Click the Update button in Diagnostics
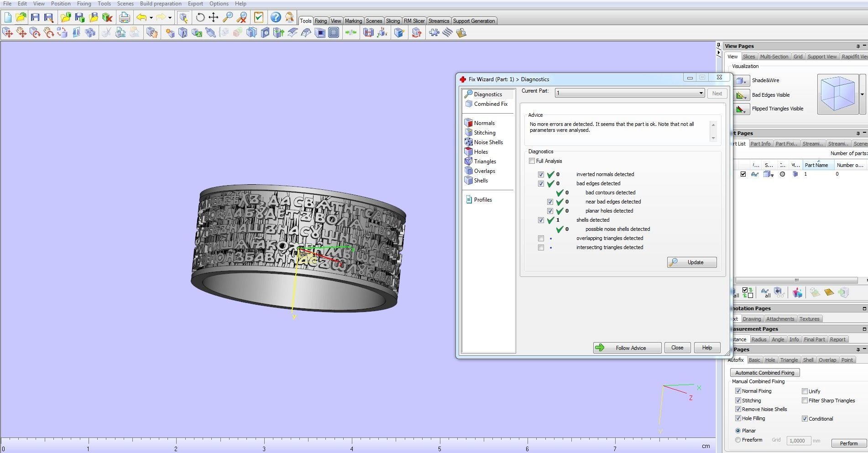The width and height of the screenshot is (868, 453). pyautogui.click(x=692, y=262)
